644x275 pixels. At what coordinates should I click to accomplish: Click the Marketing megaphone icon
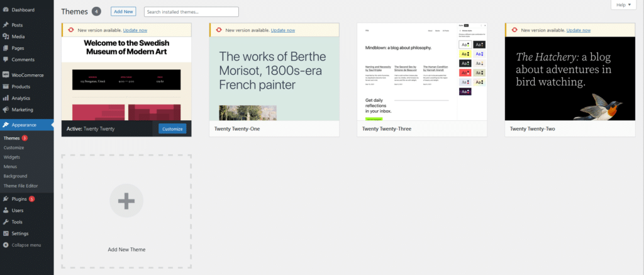(6, 109)
